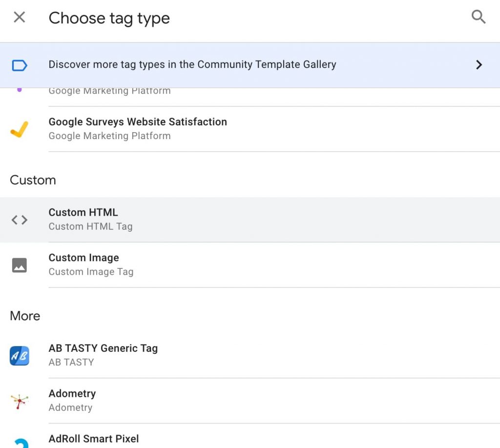Open search using the magnifying glass icon

click(479, 17)
